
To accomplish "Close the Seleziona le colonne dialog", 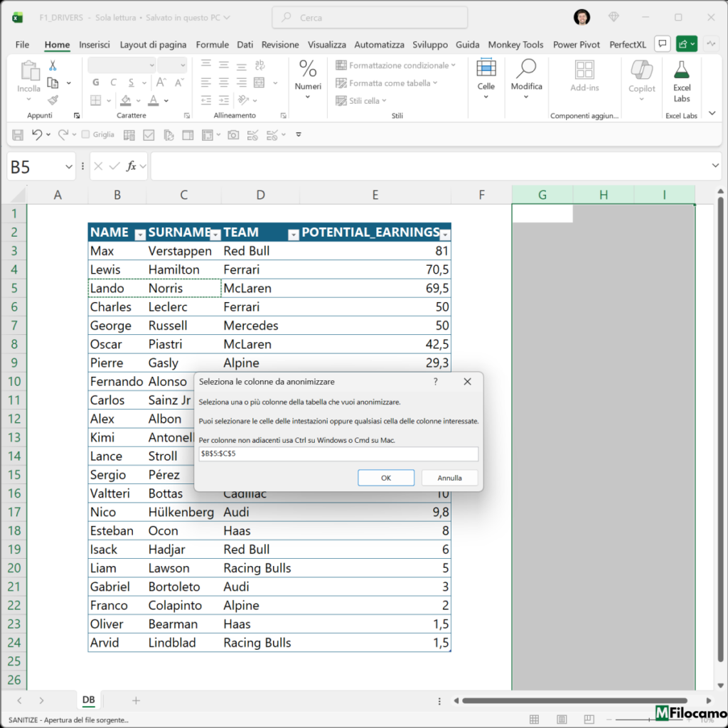I will coord(467,382).
